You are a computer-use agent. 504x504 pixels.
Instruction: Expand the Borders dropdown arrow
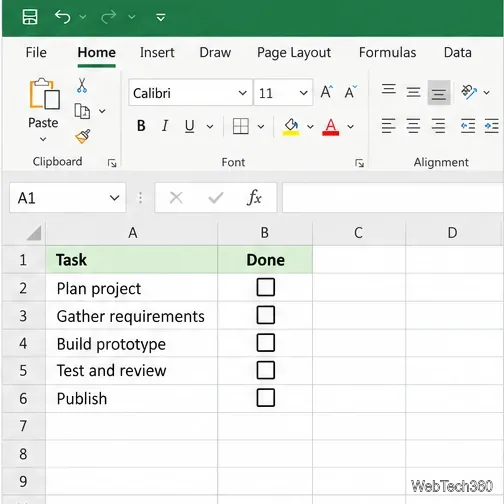click(261, 127)
